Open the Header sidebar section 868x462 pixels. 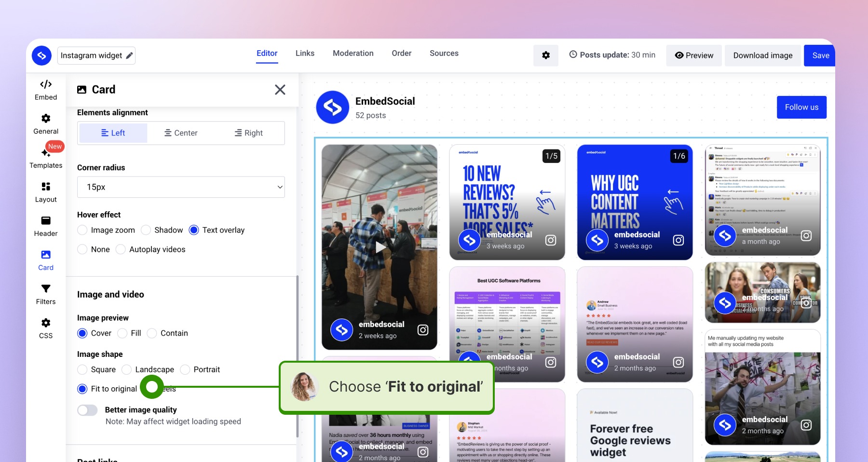pos(46,227)
